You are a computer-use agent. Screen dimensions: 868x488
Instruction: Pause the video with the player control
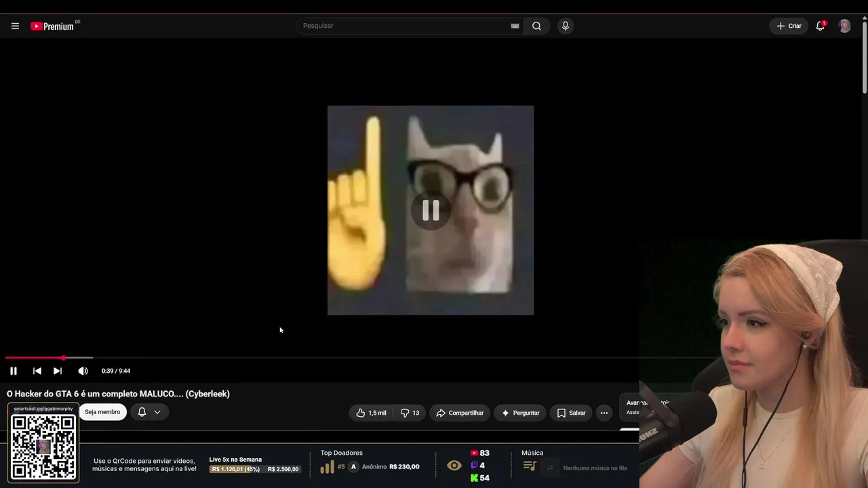coord(14,371)
